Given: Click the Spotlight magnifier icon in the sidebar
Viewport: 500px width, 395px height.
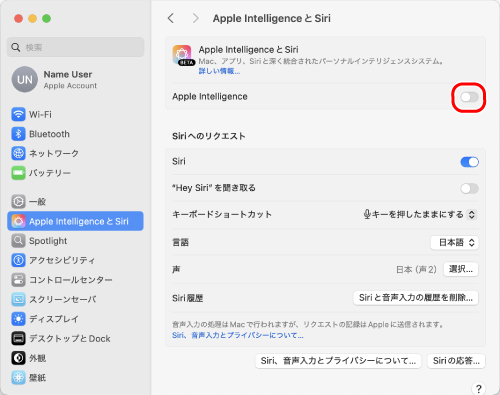Looking at the screenshot, I should pyautogui.click(x=18, y=241).
